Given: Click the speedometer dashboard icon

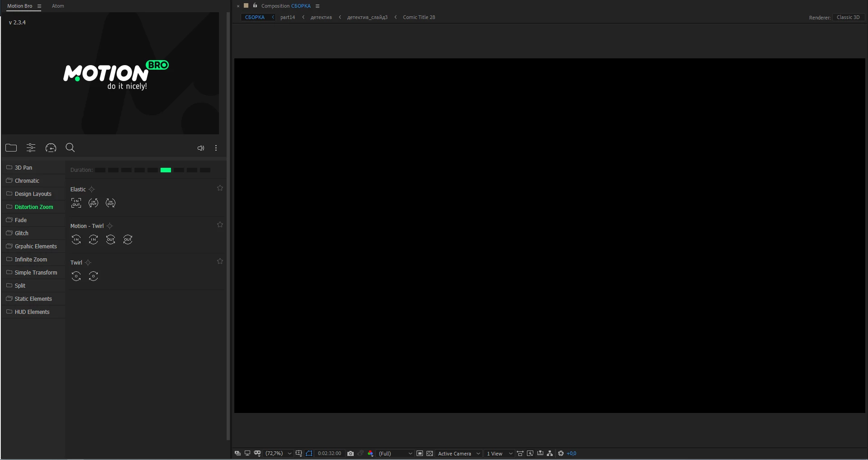Looking at the screenshot, I should click(x=51, y=148).
